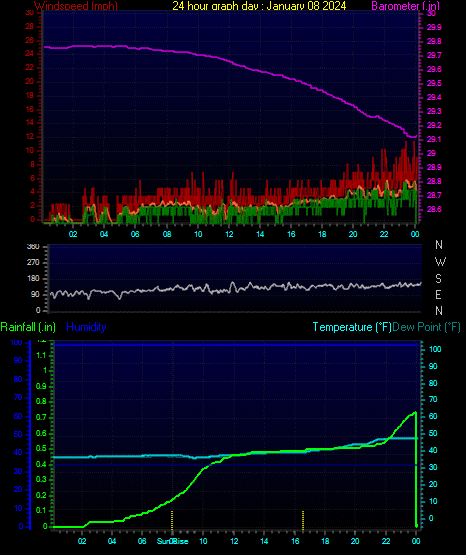Click the Windspeed (mph) axis title
The width and height of the screenshot is (466, 555).
(x=76, y=6)
